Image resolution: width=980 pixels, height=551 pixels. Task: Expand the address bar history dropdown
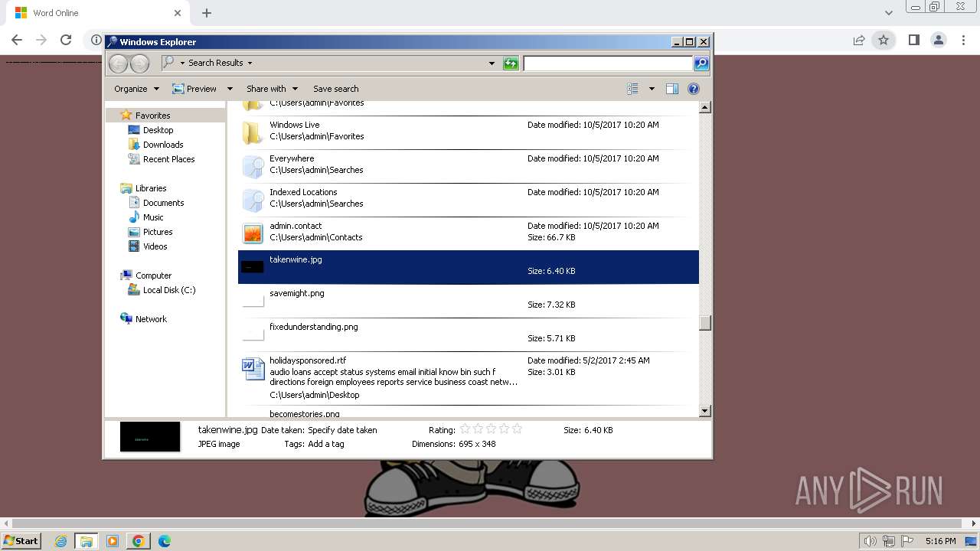click(x=492, y=63)
